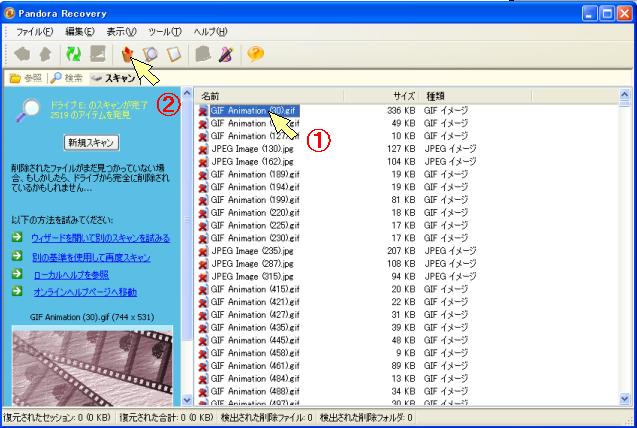
Task: Open the ファイル(F) menu
Action: tap(35, 32)
